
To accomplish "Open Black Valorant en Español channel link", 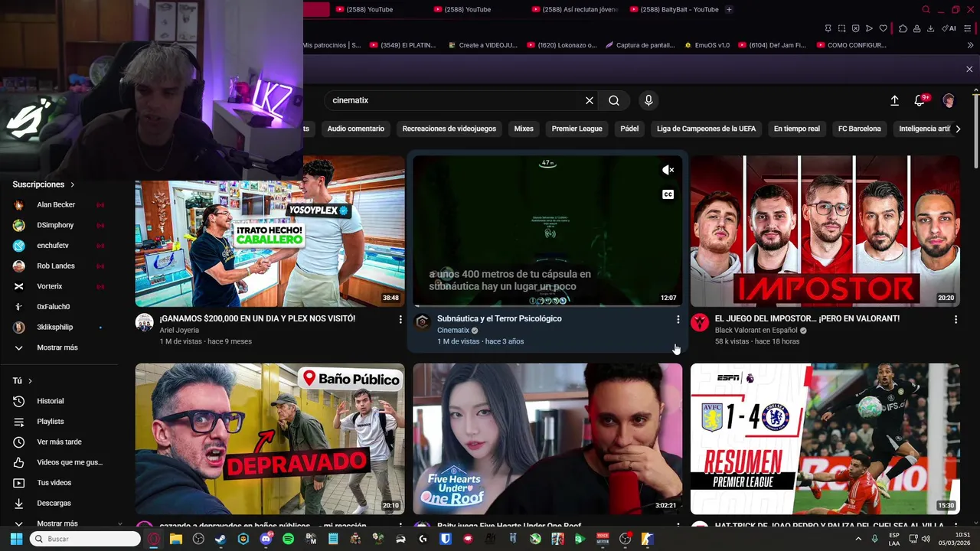I will [x=755, y=331].
